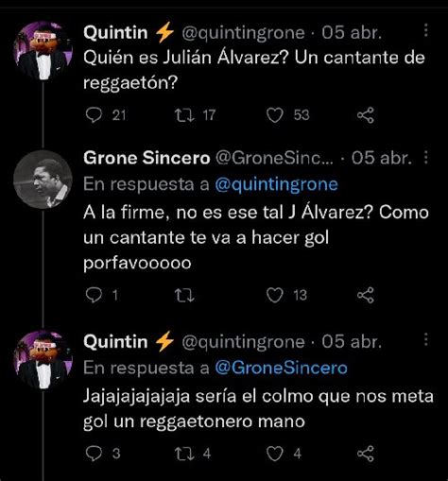
Task: Open more options on Grone Sincero's tweet
Action: tap(426, 157)
